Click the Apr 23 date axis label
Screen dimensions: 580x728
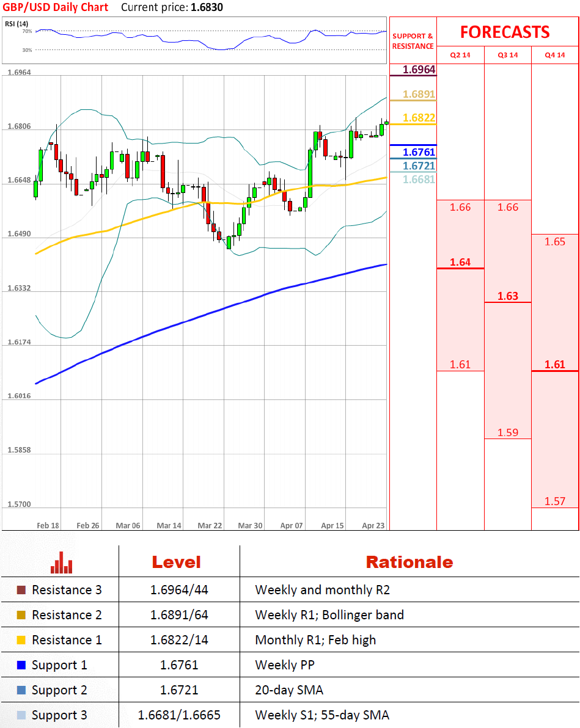point(373,526)
